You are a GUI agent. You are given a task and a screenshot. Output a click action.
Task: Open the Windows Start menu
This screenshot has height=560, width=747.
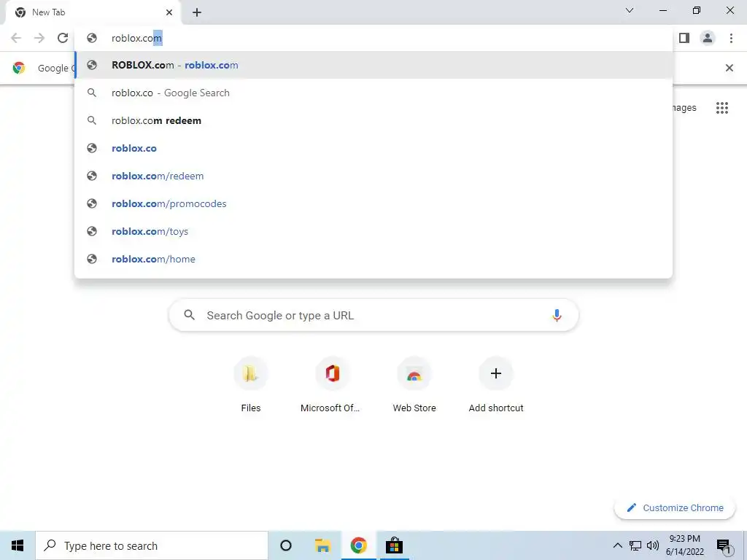point(18,545)
